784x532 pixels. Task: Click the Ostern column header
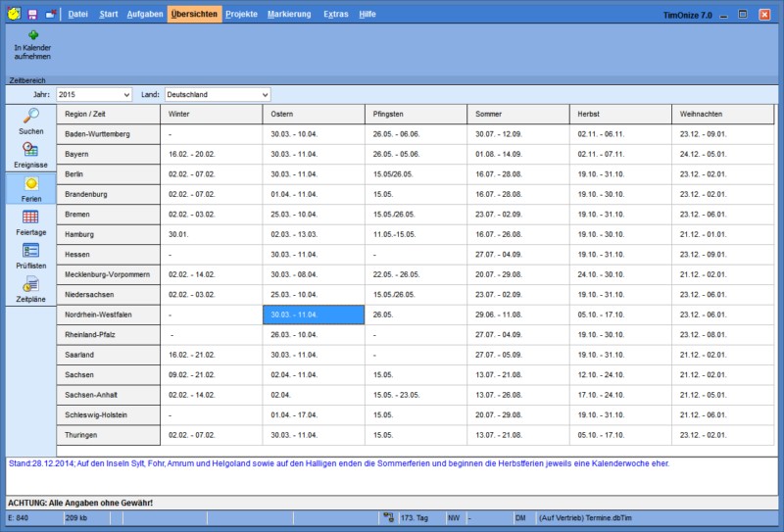[x=314, y=114]
